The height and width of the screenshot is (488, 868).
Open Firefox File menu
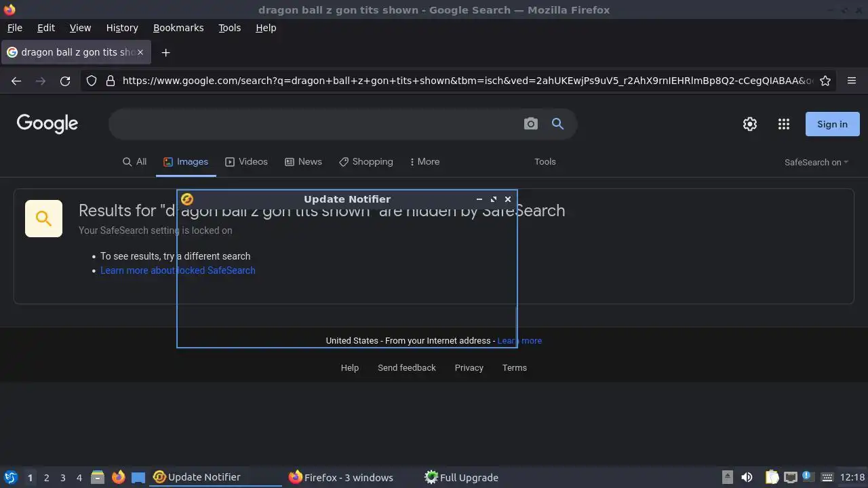[14, 28]
